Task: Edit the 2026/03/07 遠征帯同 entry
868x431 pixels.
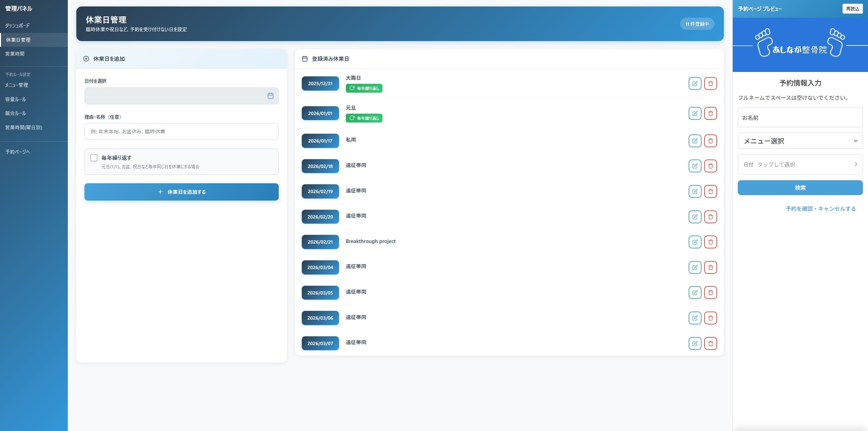Action: coord(695,343)
